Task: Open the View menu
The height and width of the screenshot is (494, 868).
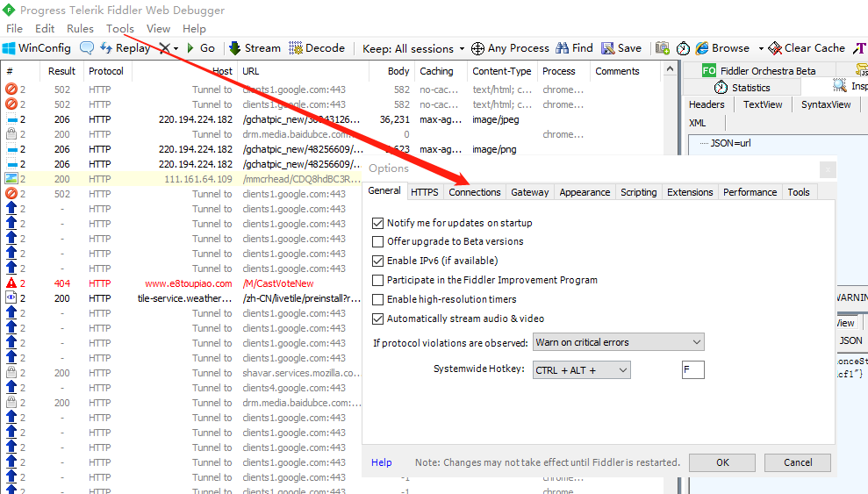Action: click(158, 29)
